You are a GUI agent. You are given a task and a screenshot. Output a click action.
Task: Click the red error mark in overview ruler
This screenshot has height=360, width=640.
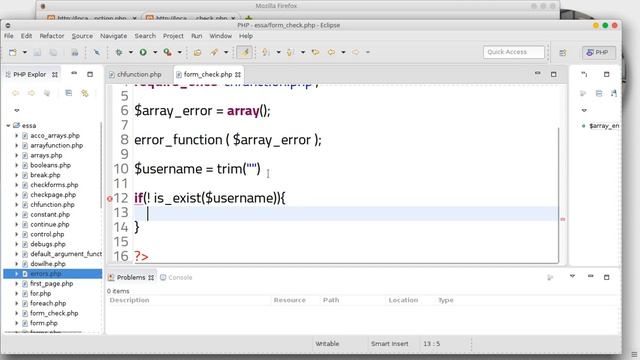click(563, 219)
